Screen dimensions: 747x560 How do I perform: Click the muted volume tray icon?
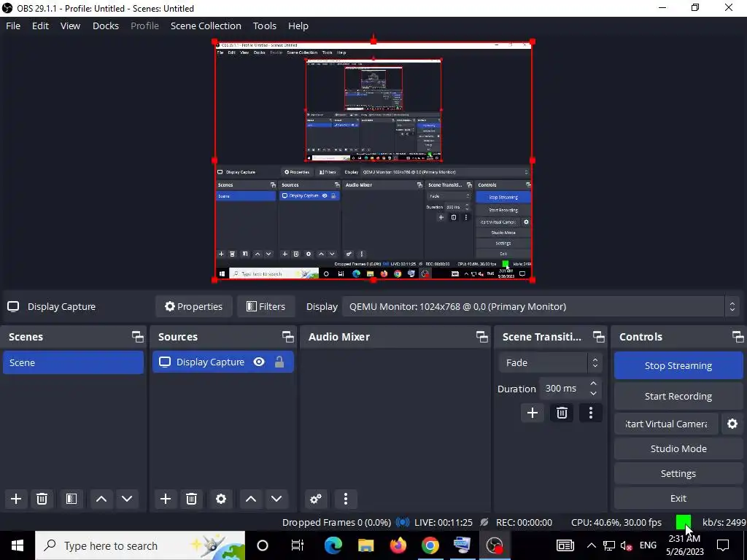[625, 545]
